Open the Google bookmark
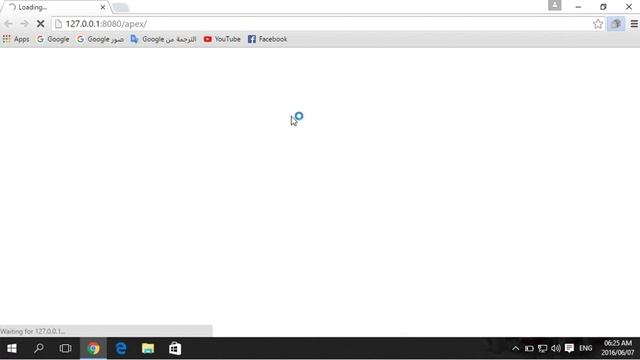 point(53,39)
